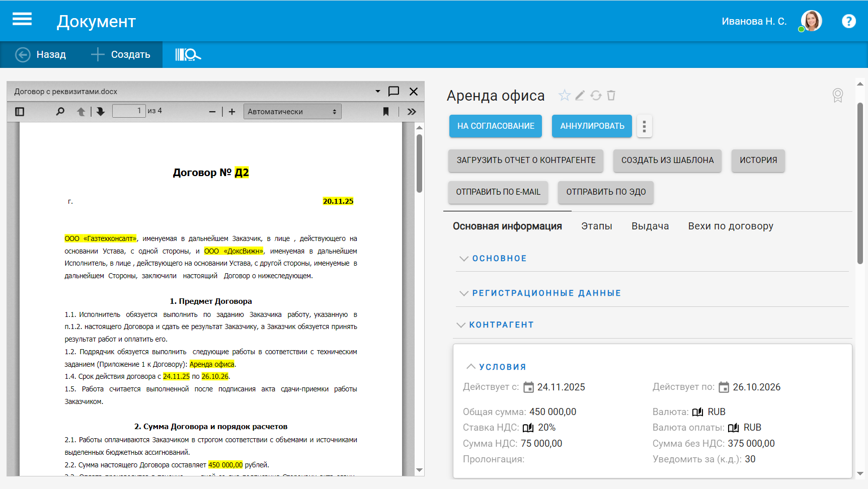Click the refresh document icon
The image size is (868, 489).
596,95
